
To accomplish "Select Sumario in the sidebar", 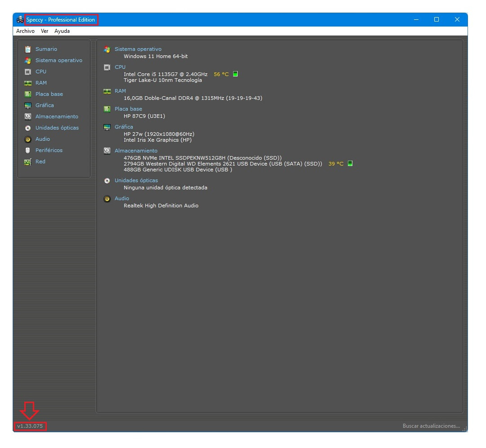I will tap(46, 49).
